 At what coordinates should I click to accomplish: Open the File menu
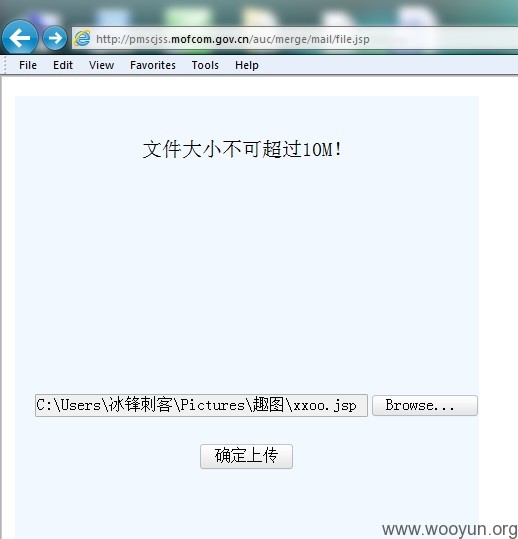(x=28, y=65)
